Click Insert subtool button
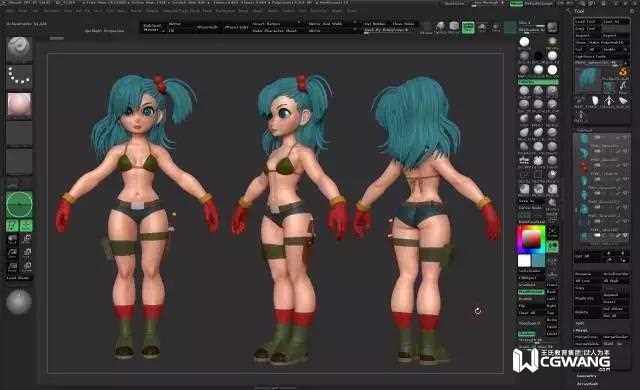Screen dimensions: 640x390 pyautogui.click(x=616, y=302)
